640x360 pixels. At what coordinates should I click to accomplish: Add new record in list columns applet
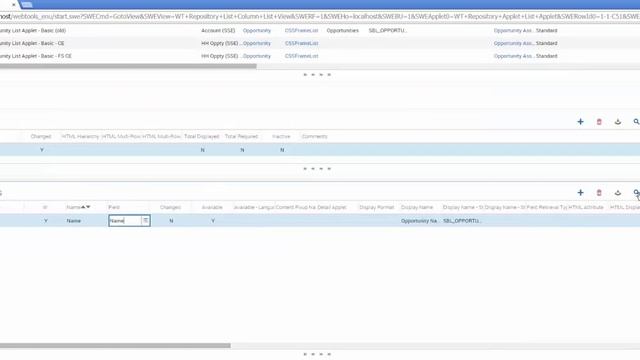click(x=580, y=193)
